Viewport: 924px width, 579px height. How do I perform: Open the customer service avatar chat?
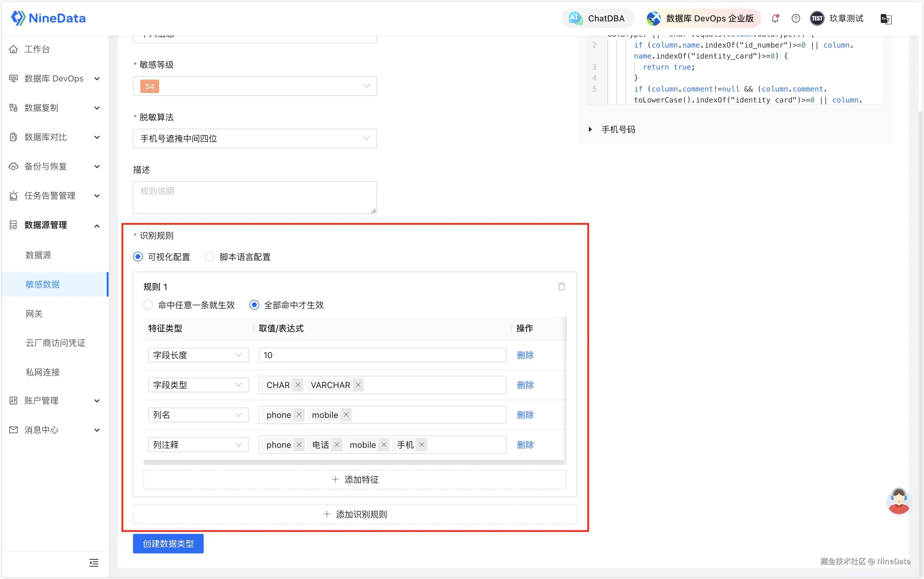[898, 501]
